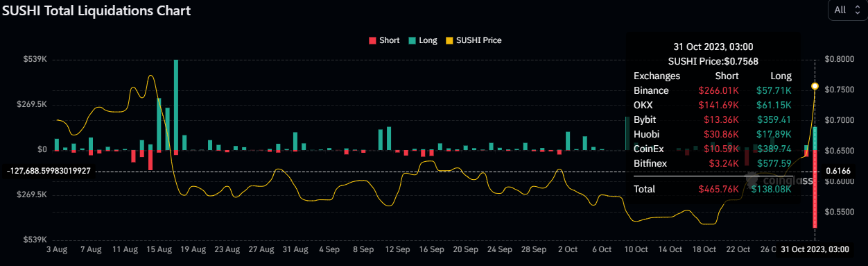Click the SUSHI Total Liquidations Chart title
Image resolution: width=868 pixels, height=266 pixels.
point(96,10)
